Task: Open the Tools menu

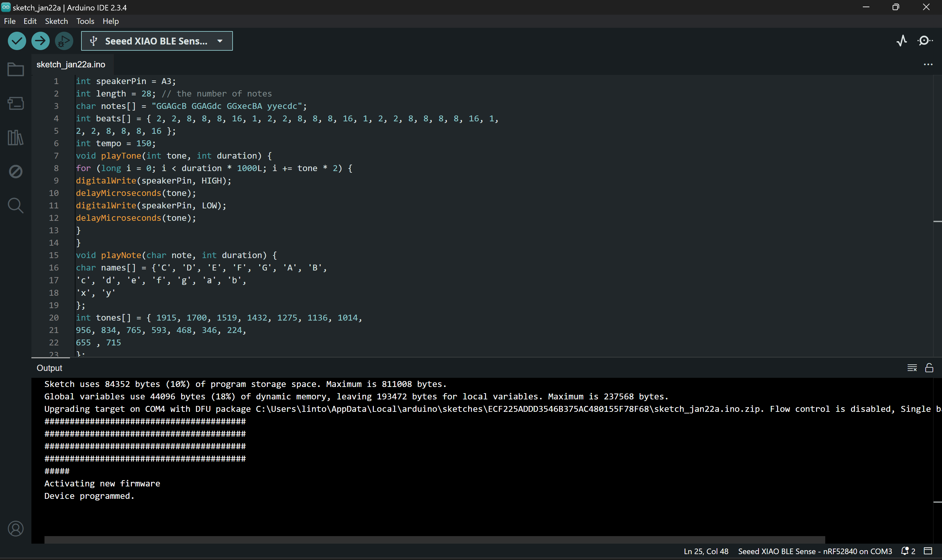Action: pyautogui.click(x=85, y=21)
